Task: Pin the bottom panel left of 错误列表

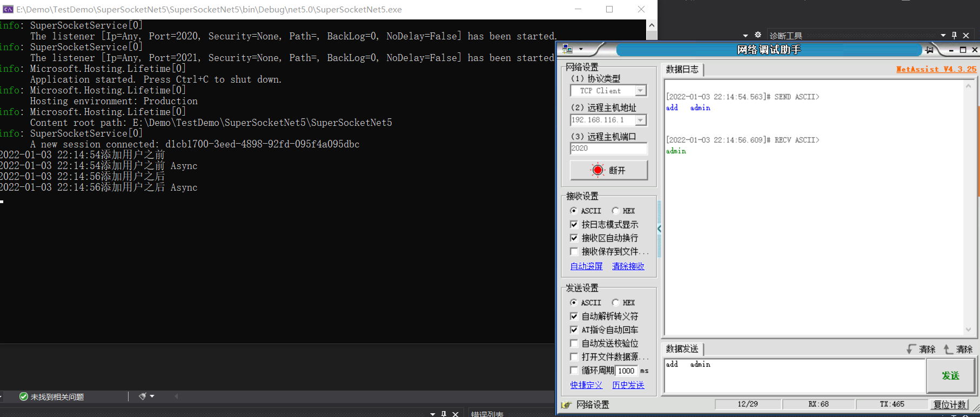Action: coord(444,414)
